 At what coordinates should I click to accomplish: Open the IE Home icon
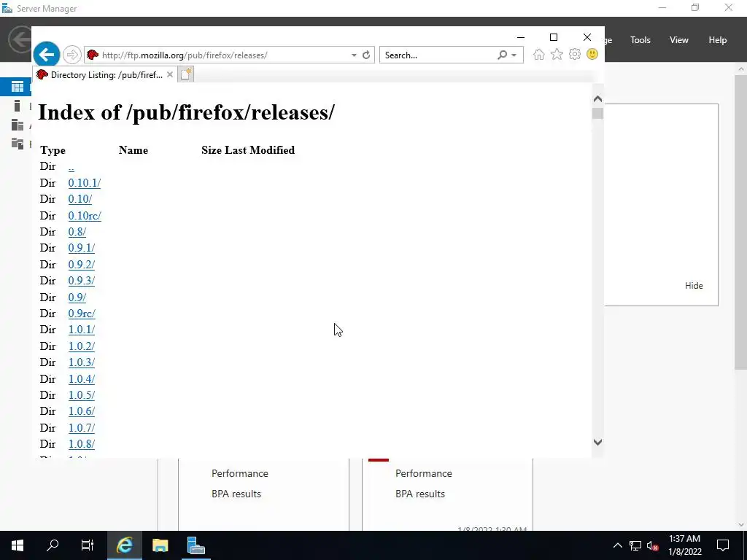539,54
